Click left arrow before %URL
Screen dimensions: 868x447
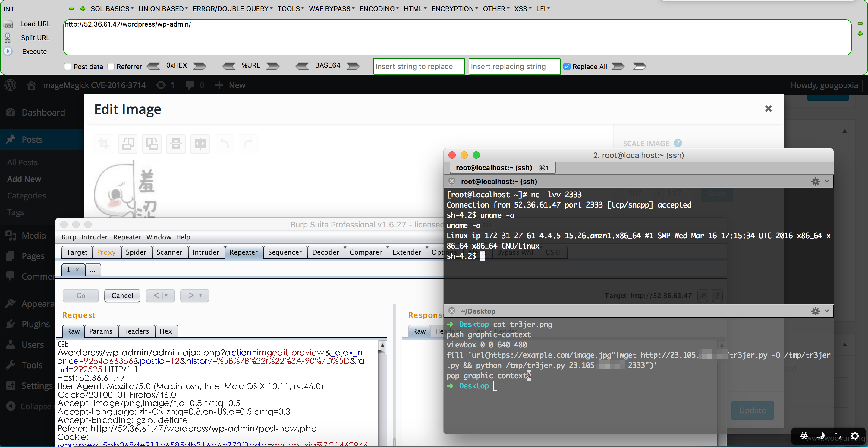pos(229,66)
